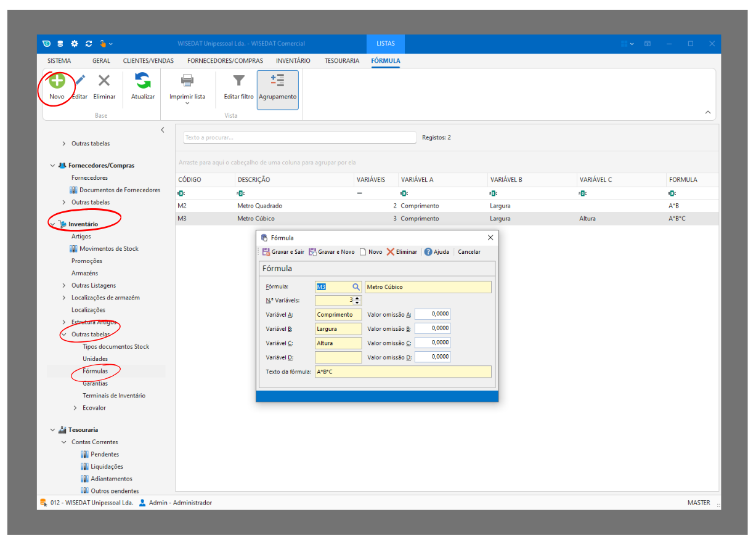Switch to the INVENTÁRIO ribbon tab
756x544 pixels.
coord(293,61)
